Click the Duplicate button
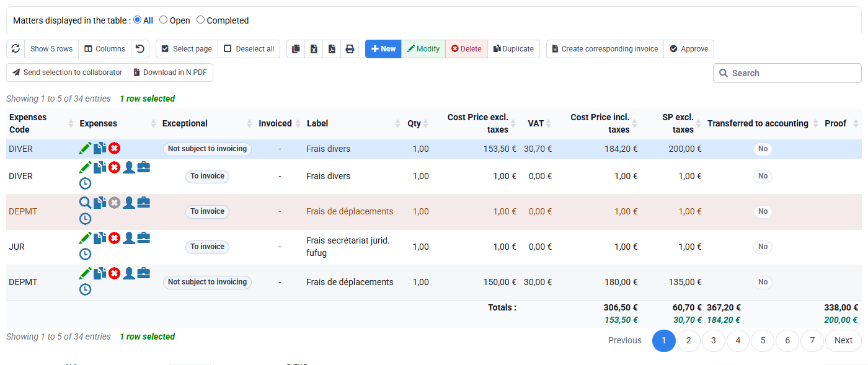The image size is (868, 365). (x=513, y=49)
